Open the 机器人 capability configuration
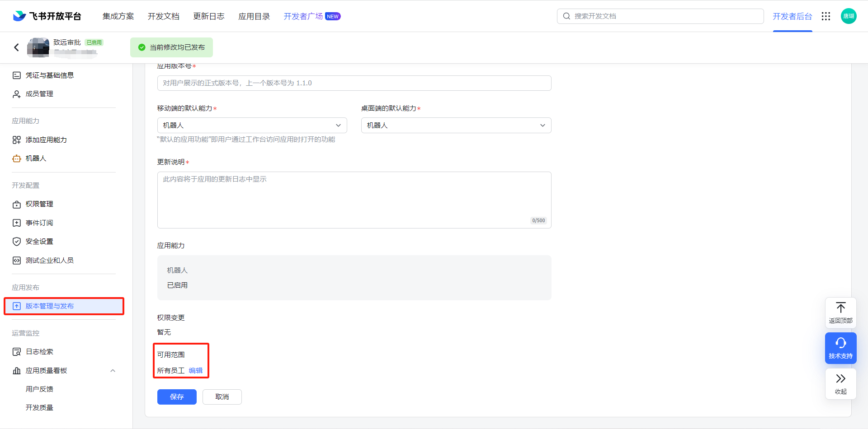This screenshot has width=868, height=429. point(35,159)
